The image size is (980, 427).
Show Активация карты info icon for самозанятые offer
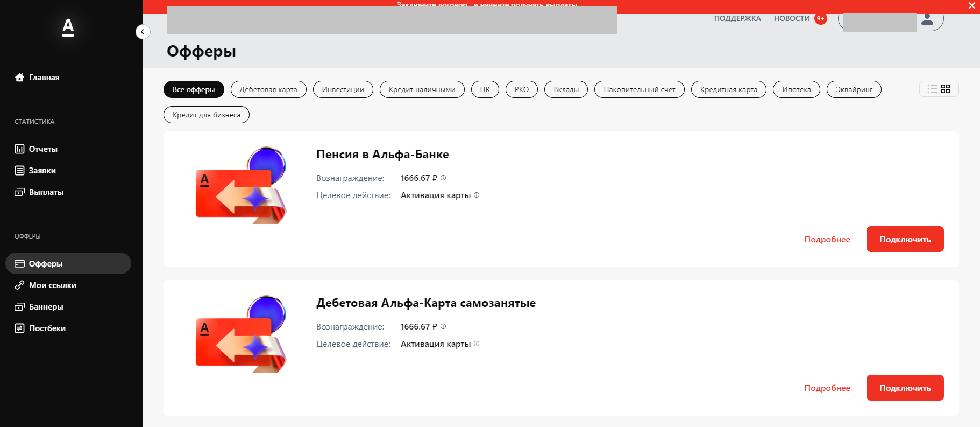point(477,344)
